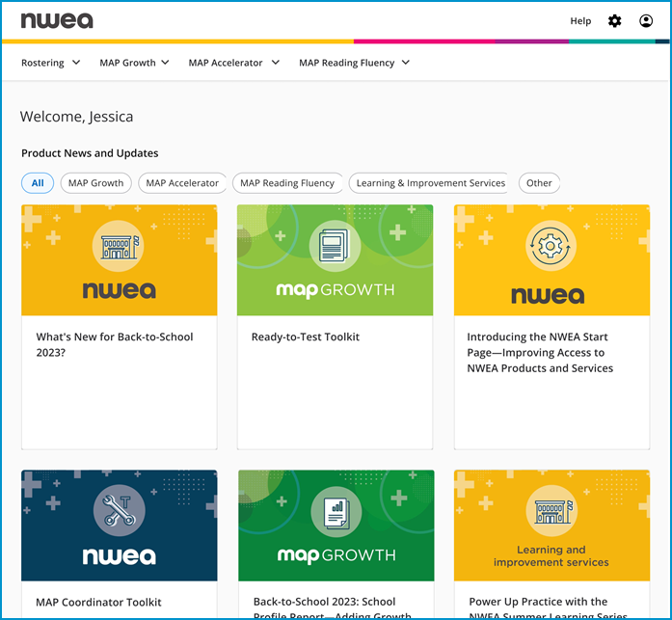This screenshot has height=620, width=672.
Task: Filter news by MAP Growth chip
Action: click(96, 183)
